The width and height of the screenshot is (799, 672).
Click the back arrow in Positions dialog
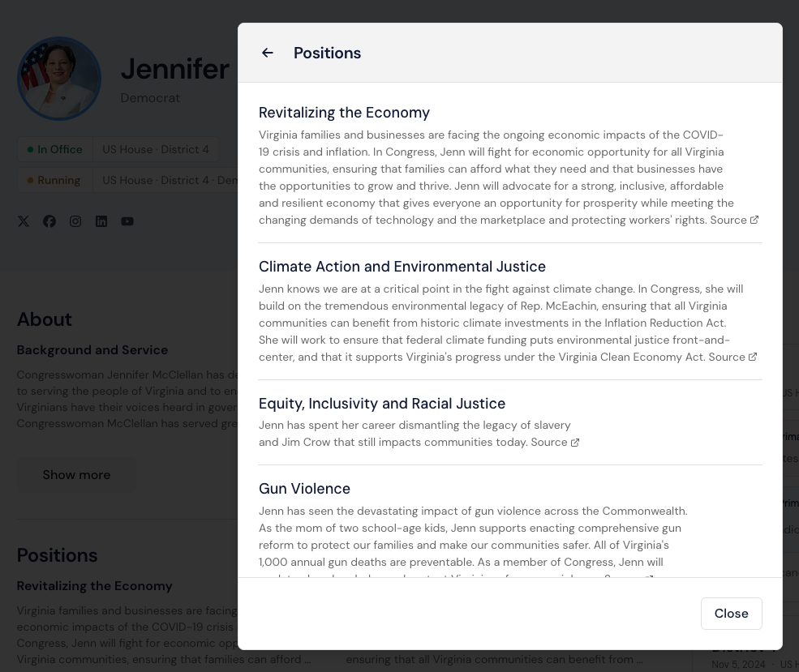click(x=268, y=54)
